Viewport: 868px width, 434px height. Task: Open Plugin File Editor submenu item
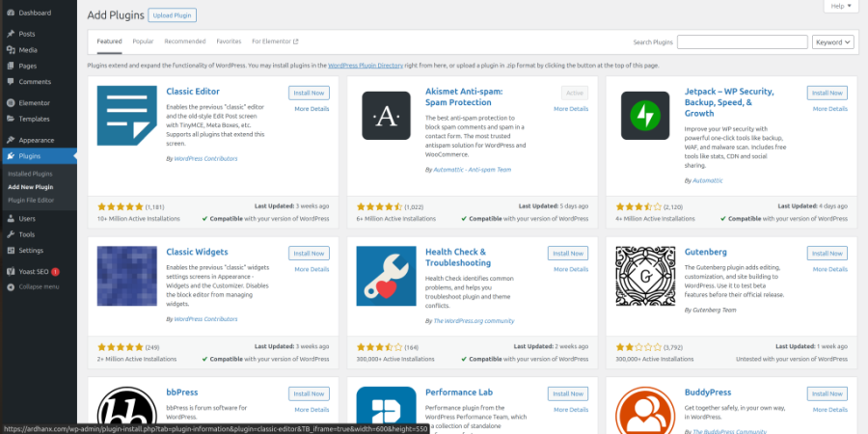click(31, 200)
